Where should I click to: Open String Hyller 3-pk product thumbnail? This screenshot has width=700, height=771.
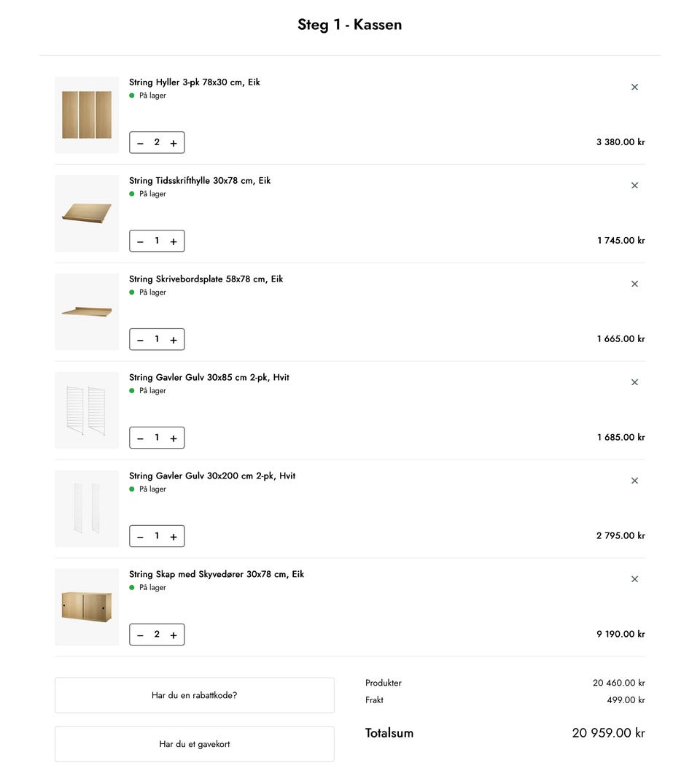87,115
